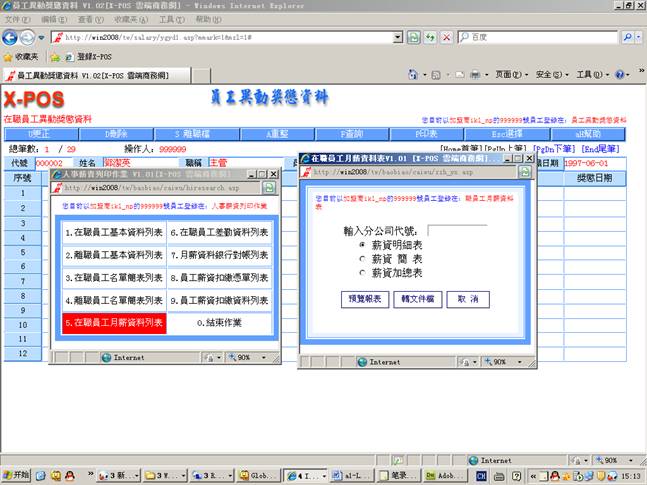647x485 pixels.
Task: Click the 預覽報表 button
Action: click(x=363, y=299)
